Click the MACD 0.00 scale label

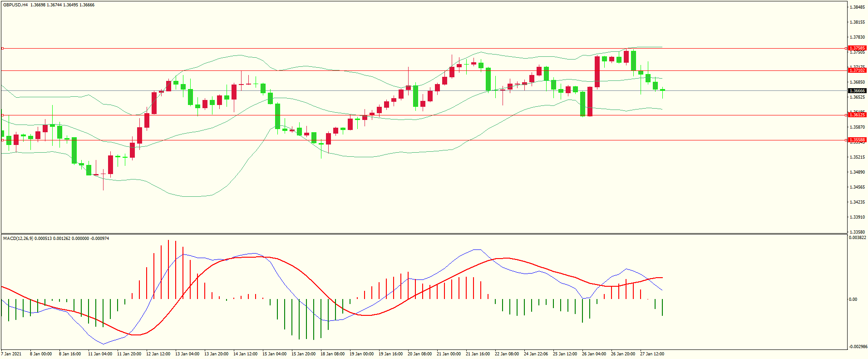click(x=853, y=299)
